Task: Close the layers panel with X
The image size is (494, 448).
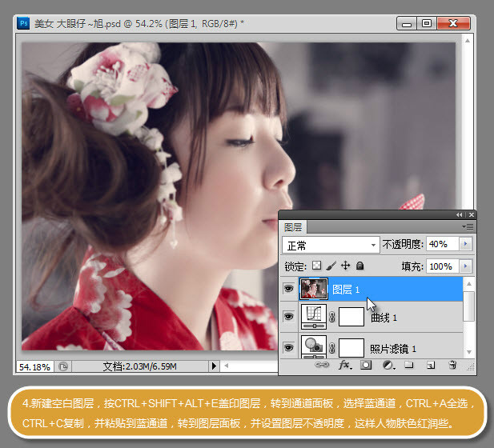Action: [x=472, y=214]
